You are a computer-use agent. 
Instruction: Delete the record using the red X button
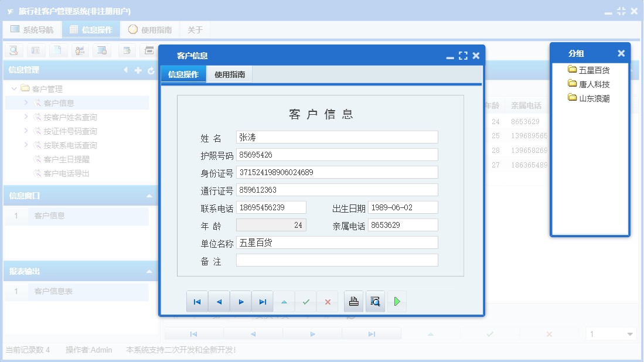pos(328,301)
